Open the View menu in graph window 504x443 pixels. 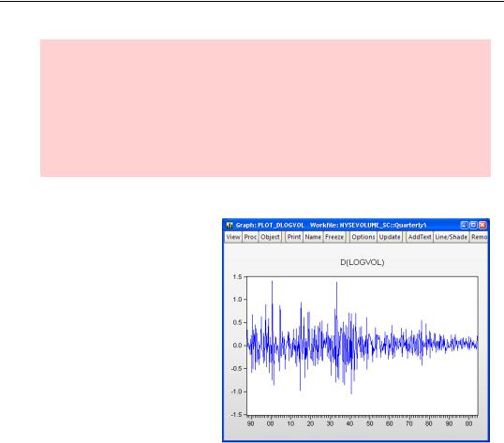pos(233,237)
